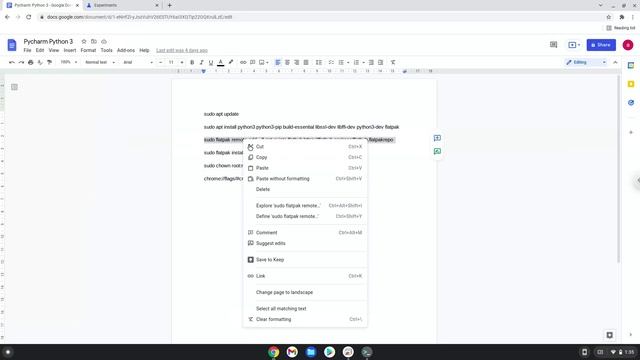Select Save to Keep menu entry
This screenshot has width=640, height=360.
coord(305,260)
